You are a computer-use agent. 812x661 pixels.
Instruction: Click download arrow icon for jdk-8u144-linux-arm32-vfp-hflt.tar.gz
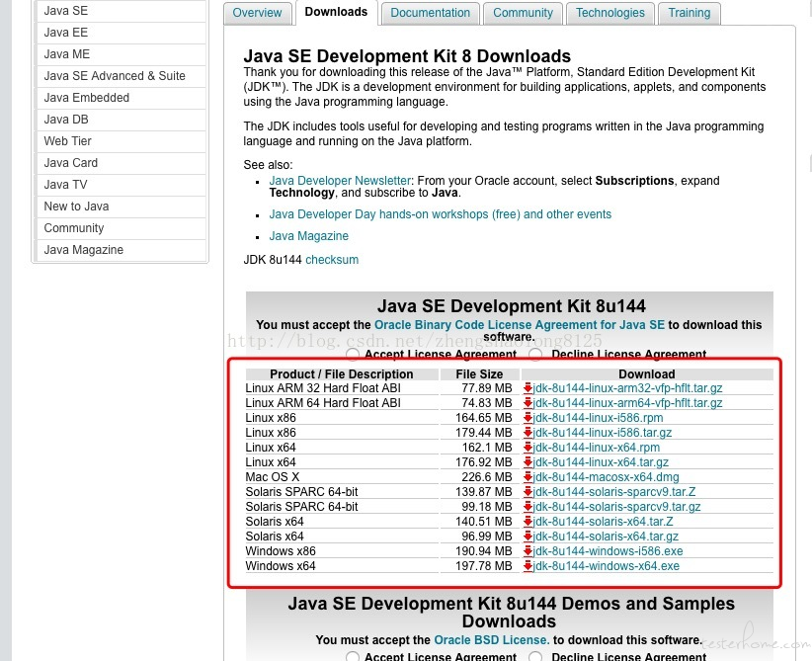528,388
